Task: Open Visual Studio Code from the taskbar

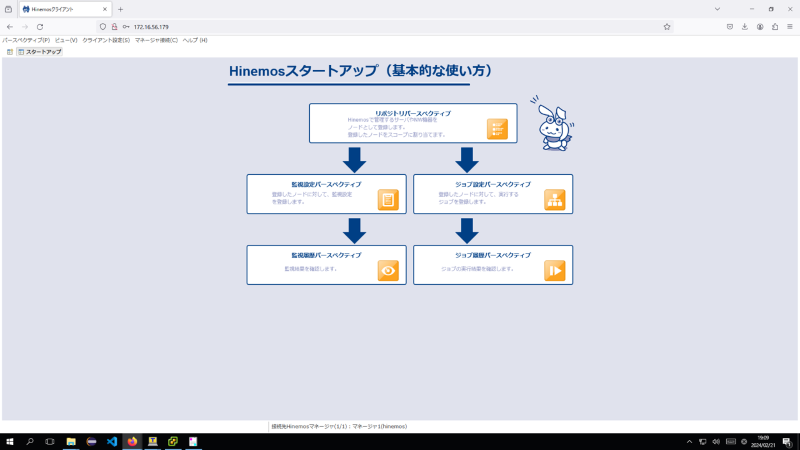Action: point(112,441)
